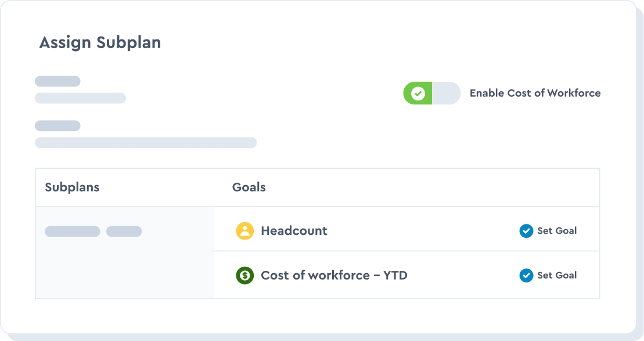The height and width of the screenshot is (341, 644).
Task: Click the Assign Subplan heading
Action: pos(100,43)
